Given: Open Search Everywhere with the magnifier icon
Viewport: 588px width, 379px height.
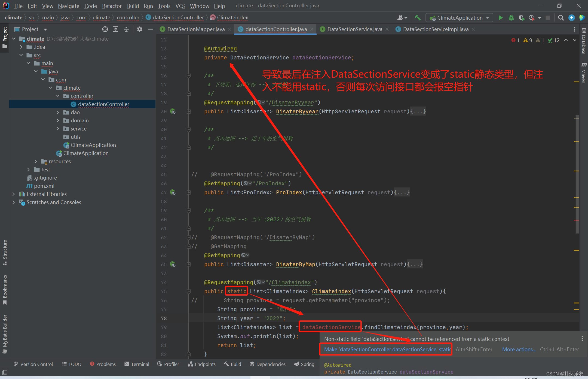Looking at the screenshot, I should [x=561, y=17].
